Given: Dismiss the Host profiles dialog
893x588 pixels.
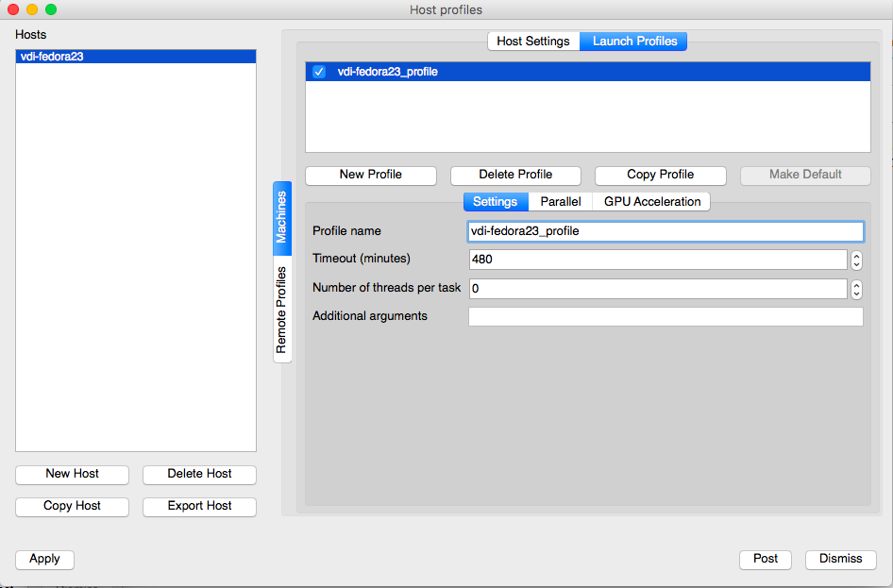Looking at the screenshot, I should [x=840, y=560].
